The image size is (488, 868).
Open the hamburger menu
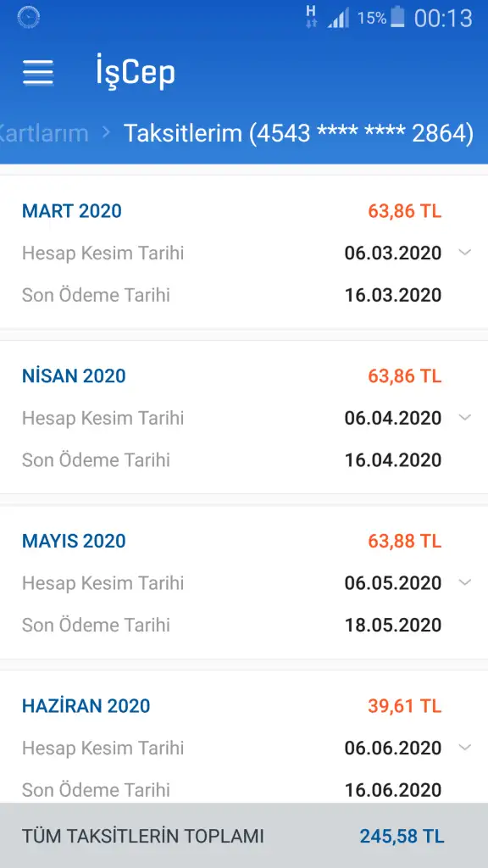[37, 73]
